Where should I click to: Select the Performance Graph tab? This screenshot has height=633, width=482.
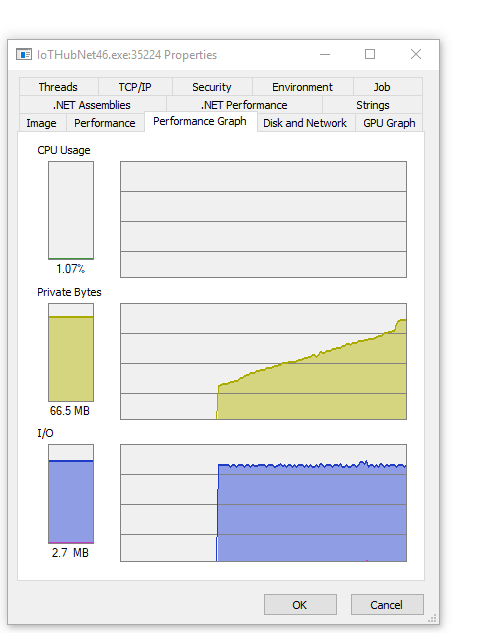click(200, 121)
